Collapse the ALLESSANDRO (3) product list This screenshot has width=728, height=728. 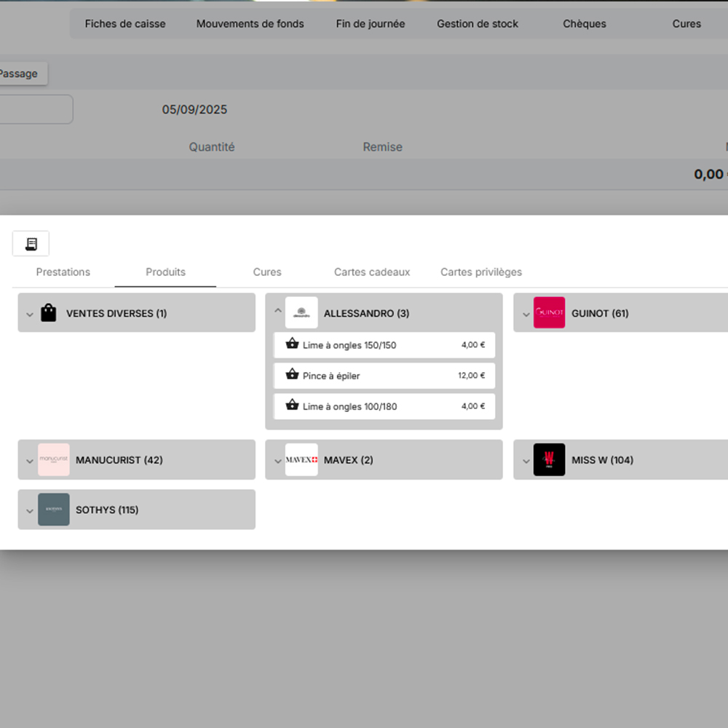click(x=278, y=309)
